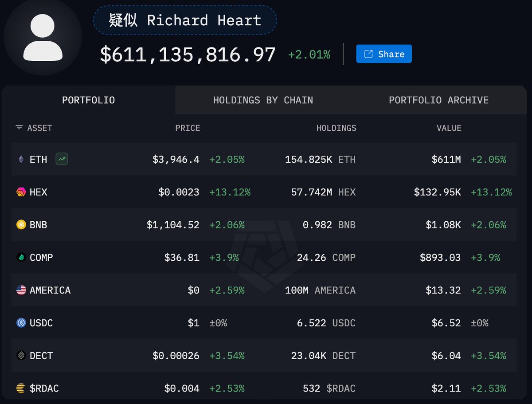Viewport: 532px width, 404px height.
Task: Click the Richard Heart entity label
Action: pos(185,20)
